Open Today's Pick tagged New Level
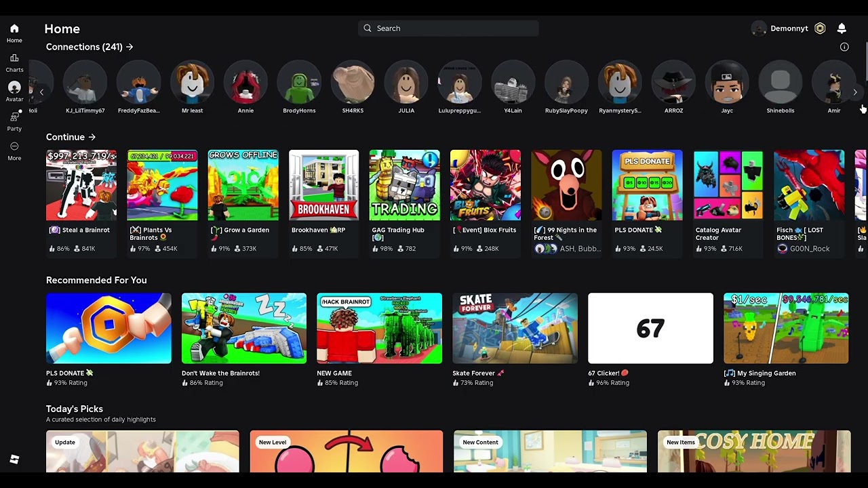This screenshot has height=488, width=868. (x=346, y=451)
